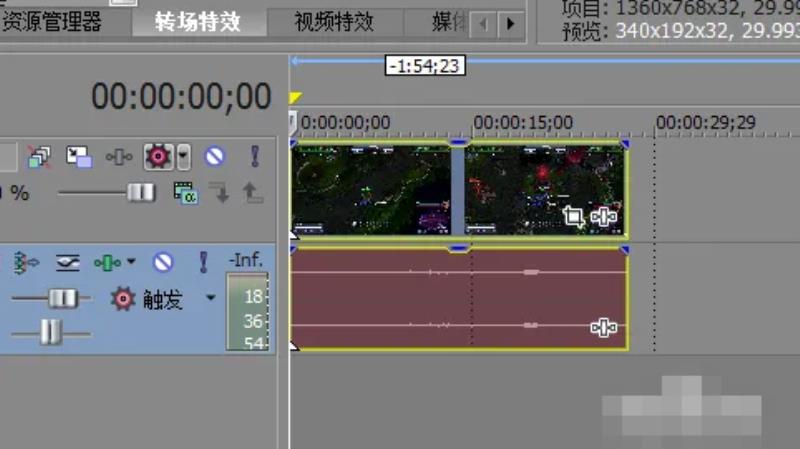This screenshot has width=800, height=449.
Task: Select the audio event waveform clip
Action: point(459,298)
